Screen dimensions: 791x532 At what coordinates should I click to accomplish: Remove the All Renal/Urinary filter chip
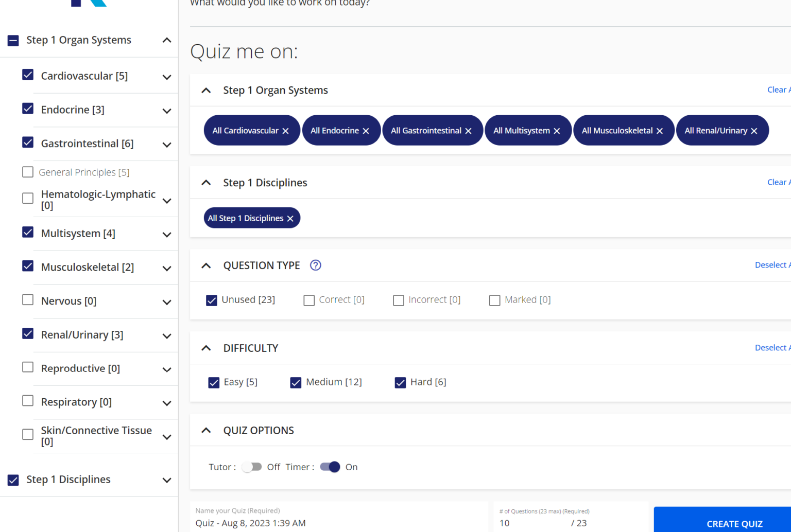tap(753, 130)
